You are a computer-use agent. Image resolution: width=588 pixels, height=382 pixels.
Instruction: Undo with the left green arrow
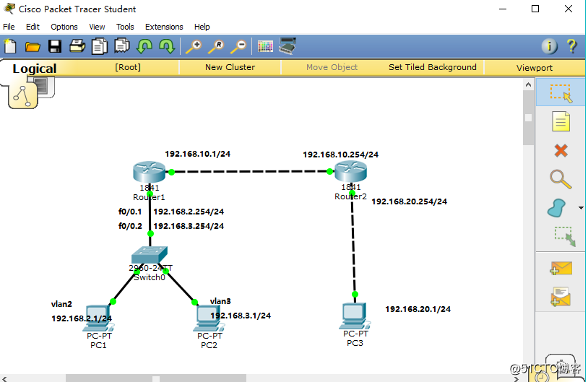click(144, 46)
